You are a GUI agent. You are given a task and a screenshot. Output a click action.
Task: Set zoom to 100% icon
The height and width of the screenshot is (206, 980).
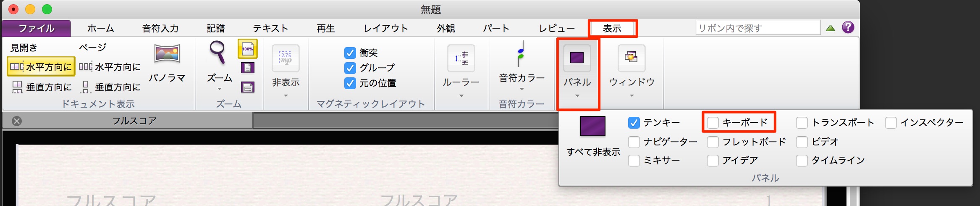[x=248, y=49]
